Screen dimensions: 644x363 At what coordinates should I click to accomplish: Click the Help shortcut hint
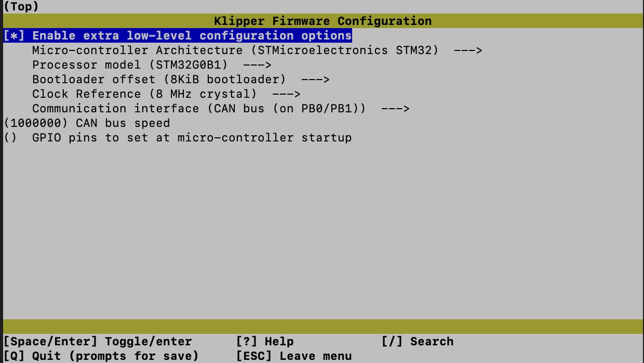[265, 342]
